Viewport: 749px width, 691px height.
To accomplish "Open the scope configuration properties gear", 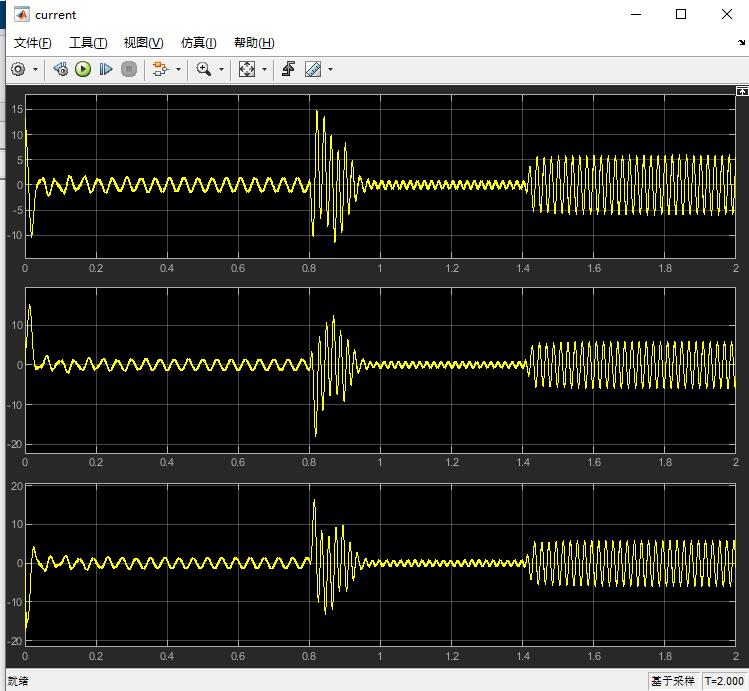I will [18, 69].
